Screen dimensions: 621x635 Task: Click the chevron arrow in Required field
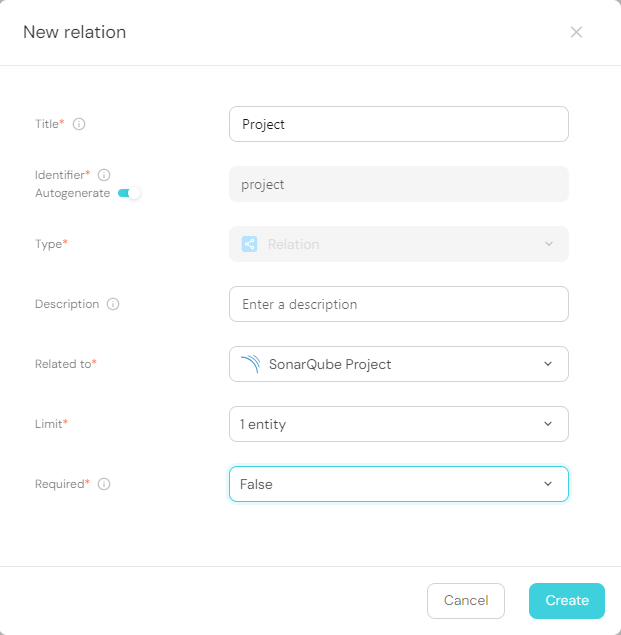coord(548,484)
